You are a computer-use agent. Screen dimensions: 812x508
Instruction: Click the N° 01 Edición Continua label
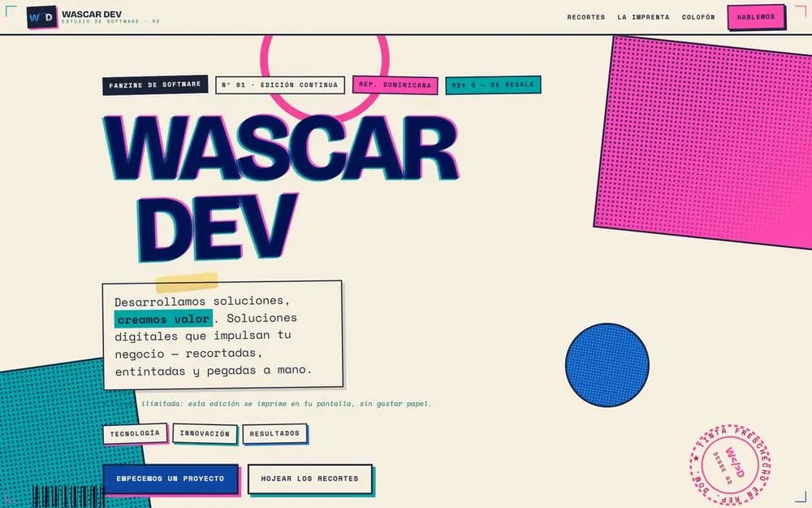point(280,85)
